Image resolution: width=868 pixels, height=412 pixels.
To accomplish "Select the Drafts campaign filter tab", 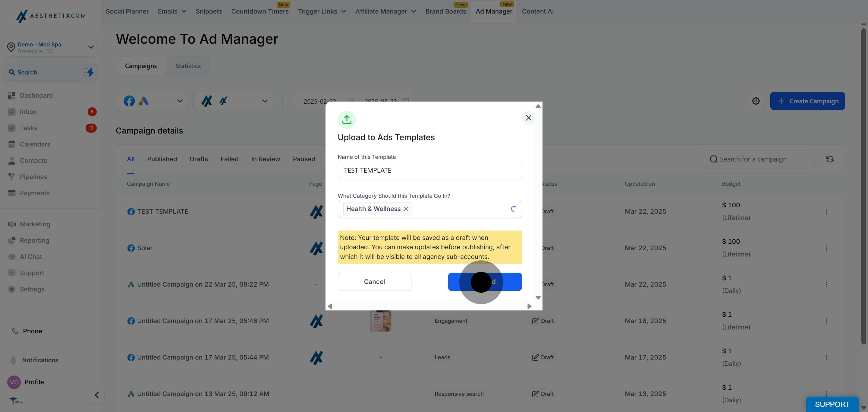I will pos(199,159).
